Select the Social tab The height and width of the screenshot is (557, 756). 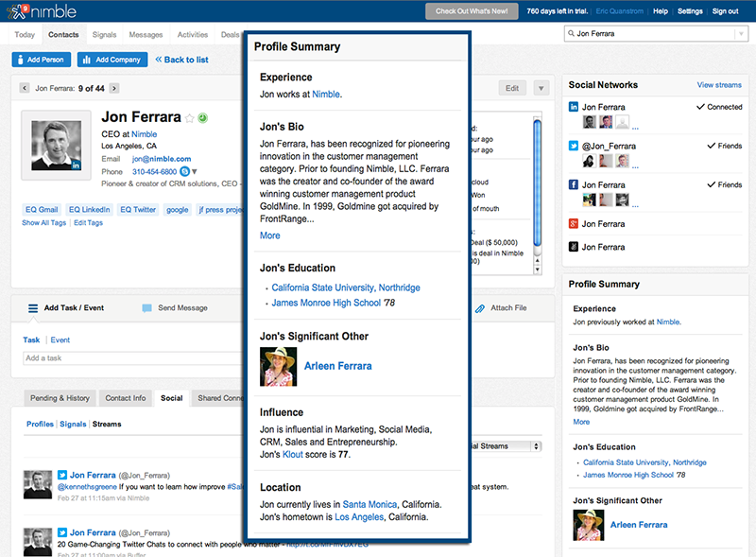point(172,398)
